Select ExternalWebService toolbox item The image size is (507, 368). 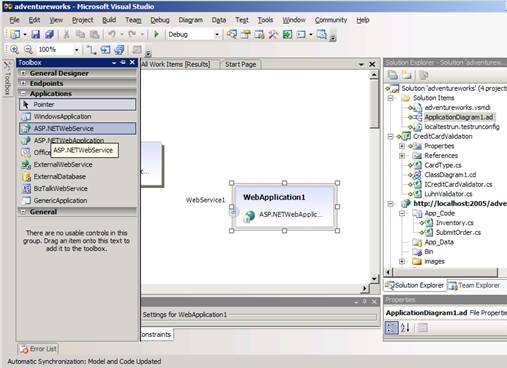(77, 164)
